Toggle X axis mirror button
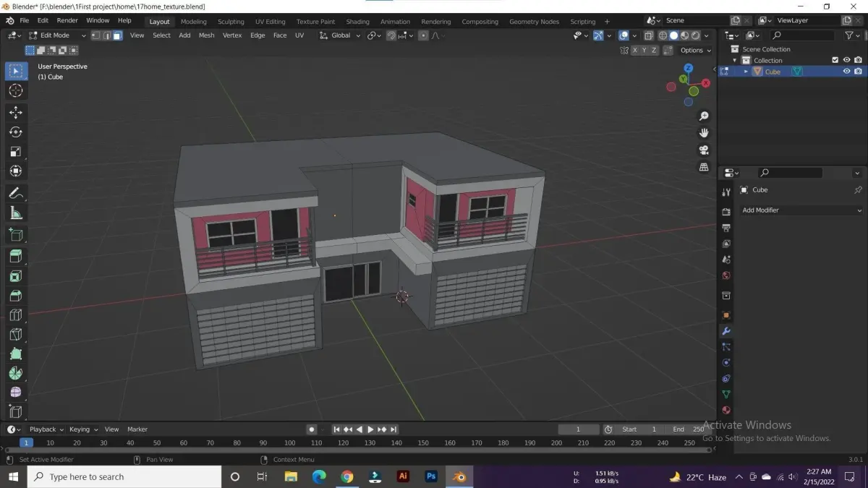Screen dimensions: 868x488 pyautogui.click(x=634, y=50)
